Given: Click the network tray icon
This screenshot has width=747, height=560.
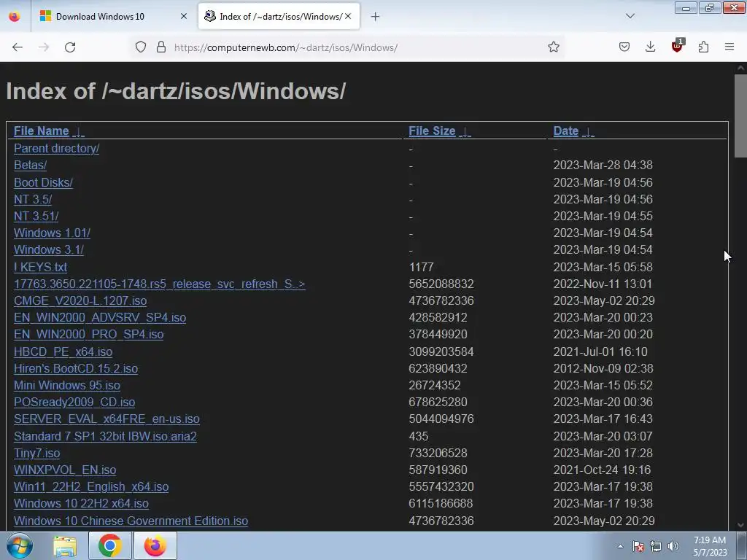Looking at the screenshot, I should (x=656, y=547).
